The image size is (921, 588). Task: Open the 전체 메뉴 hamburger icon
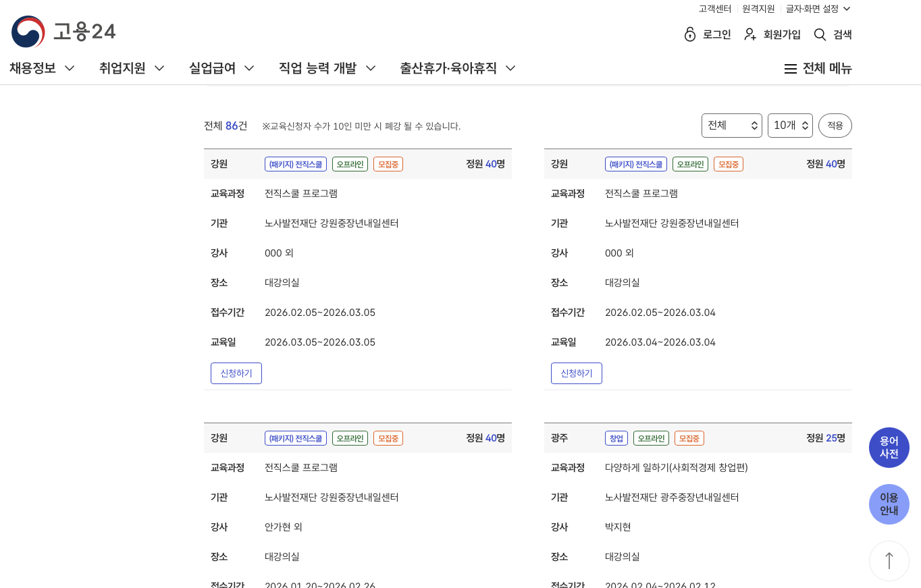(790, 68)
